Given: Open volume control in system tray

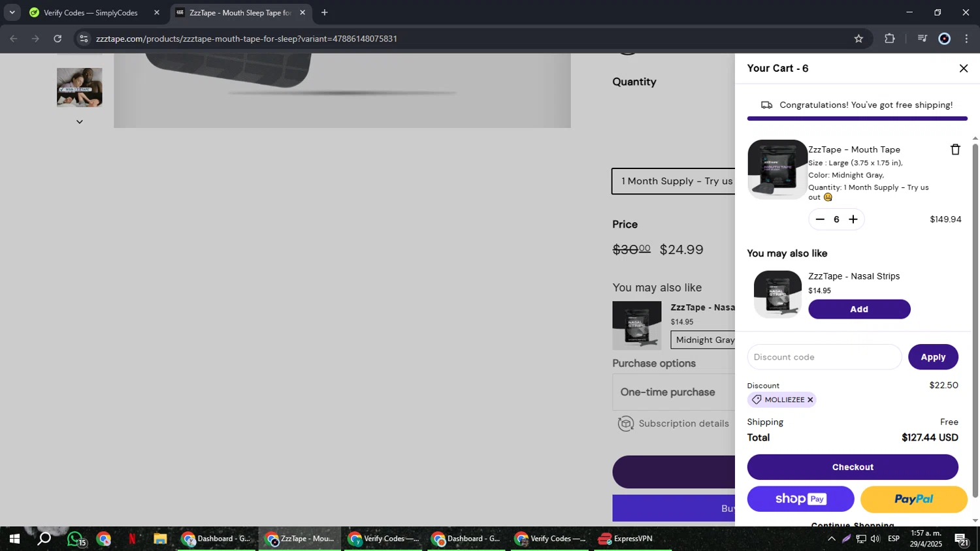Looking at the screenshot, I should coord(875,539).
